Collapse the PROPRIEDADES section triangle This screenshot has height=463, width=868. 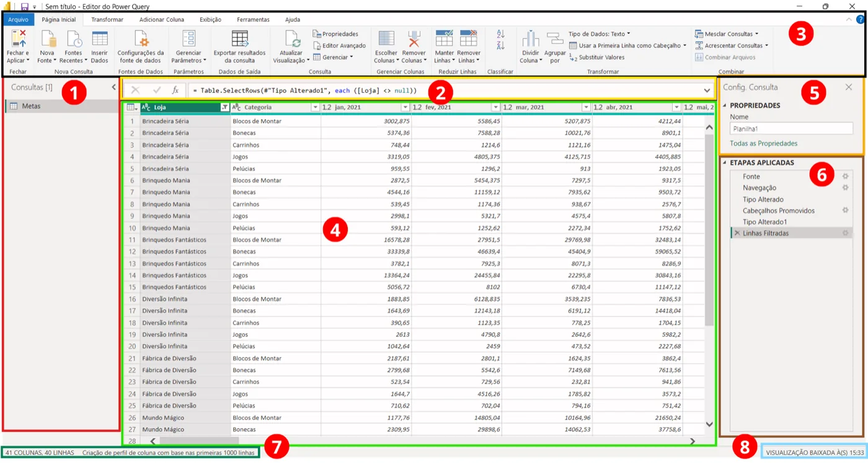725,105
